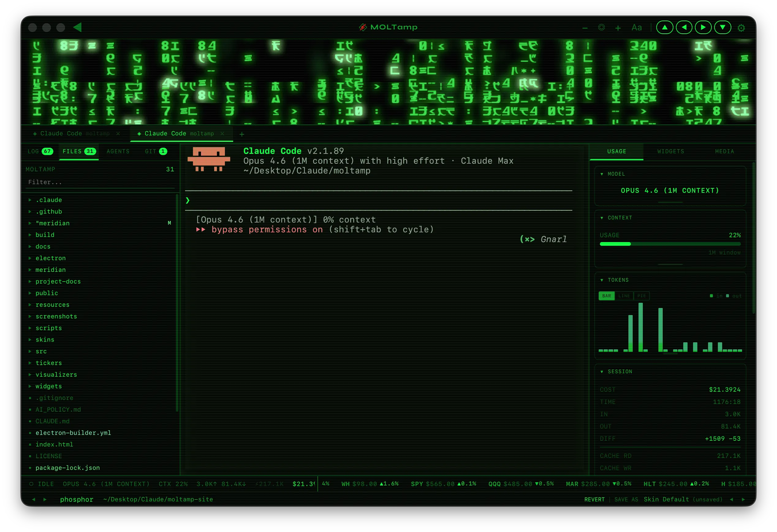Switch token chart to PIE view
The height and width of the screenshot is (532, 777).
pos(641,296)
